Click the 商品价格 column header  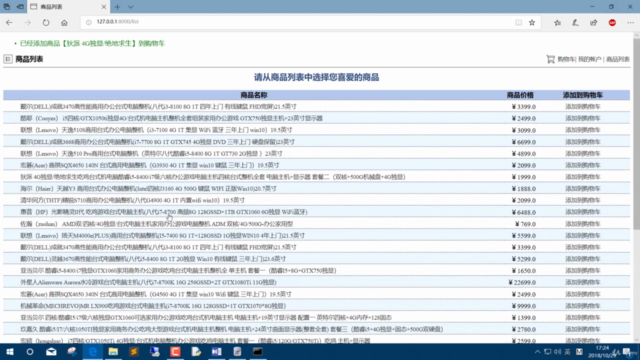click(x=520, y=95)
